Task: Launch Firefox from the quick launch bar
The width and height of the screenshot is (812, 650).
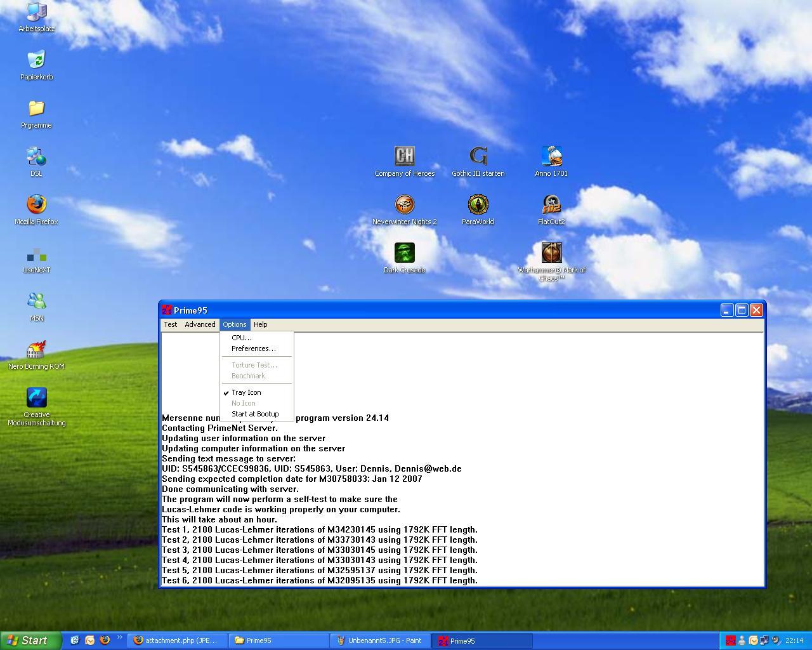Action: point(105,640)
